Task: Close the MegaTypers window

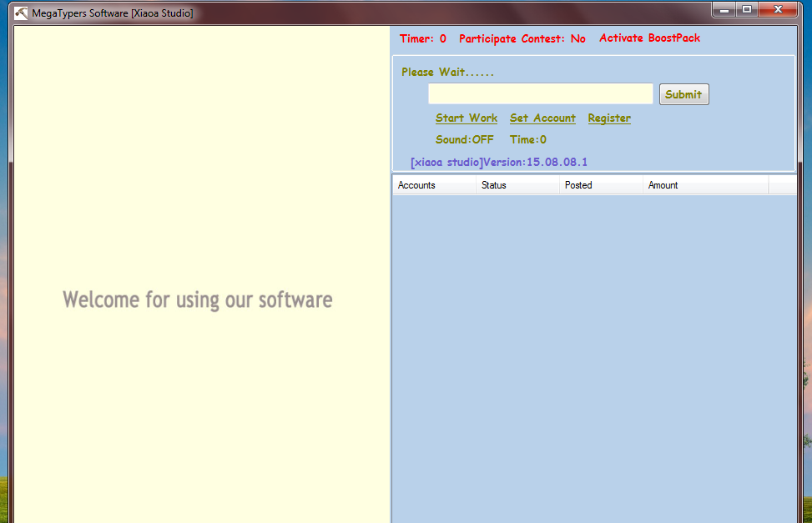Action: pyautogui.click(x=778, y=9)
